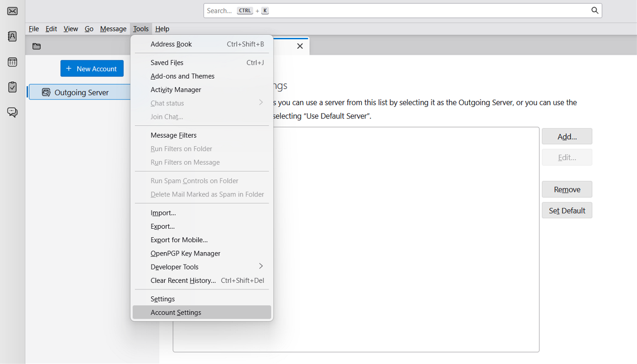Viewport: 637px width, 364px height.
Task: Click Add-ons and Themes
Action: point(182,76)
